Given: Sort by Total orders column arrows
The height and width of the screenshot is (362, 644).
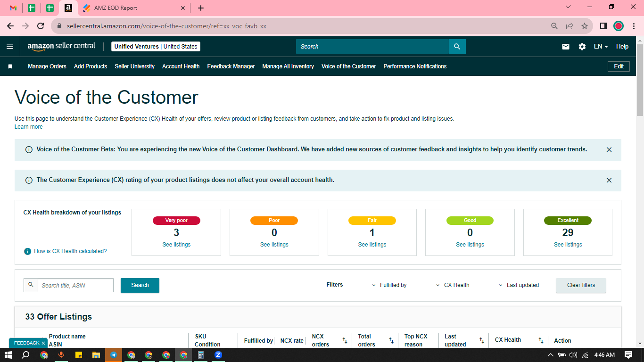Looking at the screenshot, I should 391,340.
